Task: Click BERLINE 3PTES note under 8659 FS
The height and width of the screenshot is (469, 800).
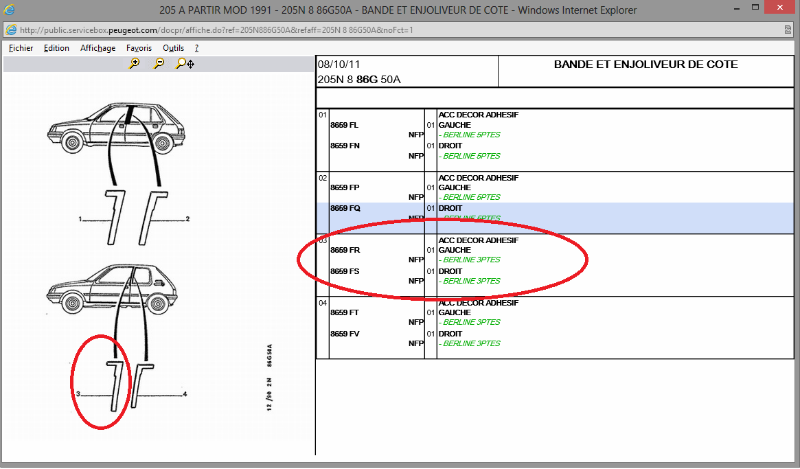Action: tap(470, 281)
